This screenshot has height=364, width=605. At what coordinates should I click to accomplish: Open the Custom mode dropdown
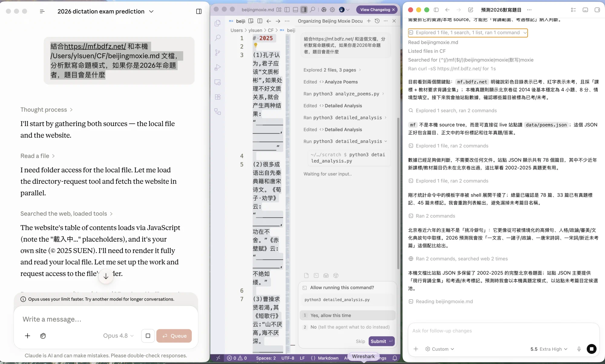click(440, 349)
